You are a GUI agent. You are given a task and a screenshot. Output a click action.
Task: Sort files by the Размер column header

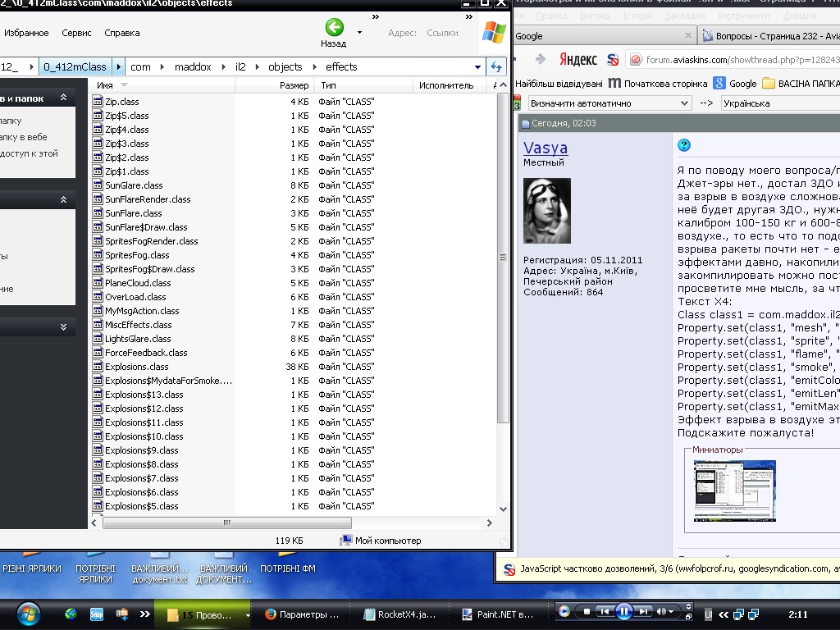294,85
